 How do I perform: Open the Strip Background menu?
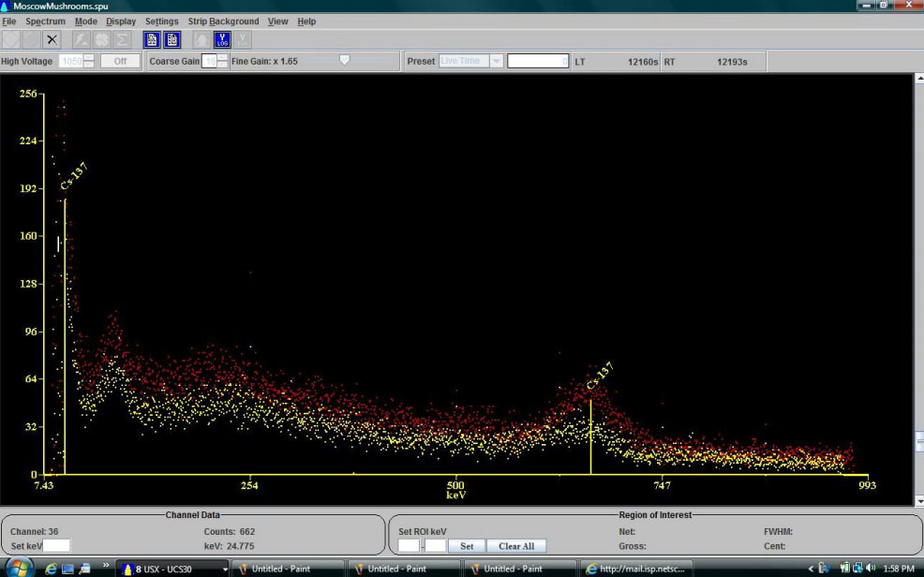pyautogui.click(x=223, y=22)
